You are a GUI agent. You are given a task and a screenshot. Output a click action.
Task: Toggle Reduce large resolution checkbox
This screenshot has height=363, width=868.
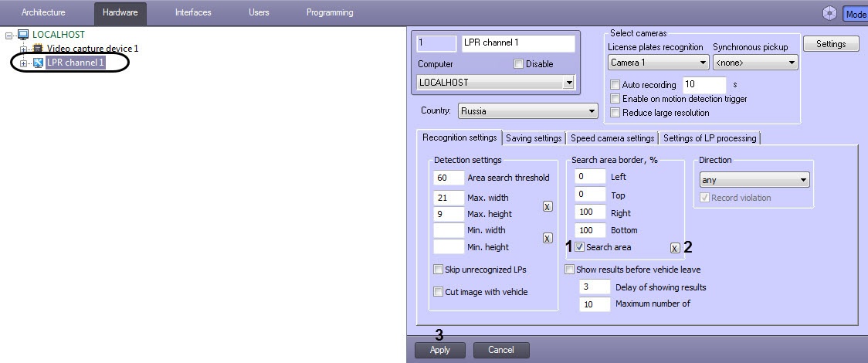tap(615, 113)
